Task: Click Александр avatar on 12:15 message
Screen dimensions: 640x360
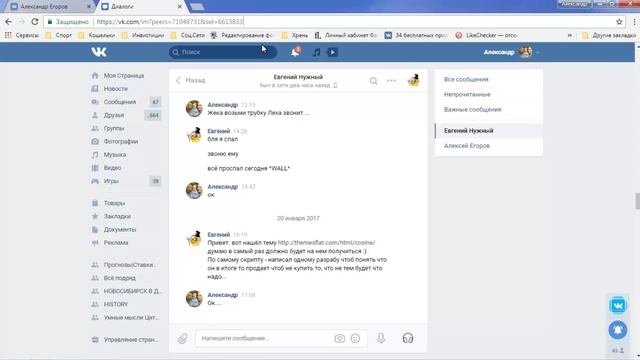Action: point(194,109)
